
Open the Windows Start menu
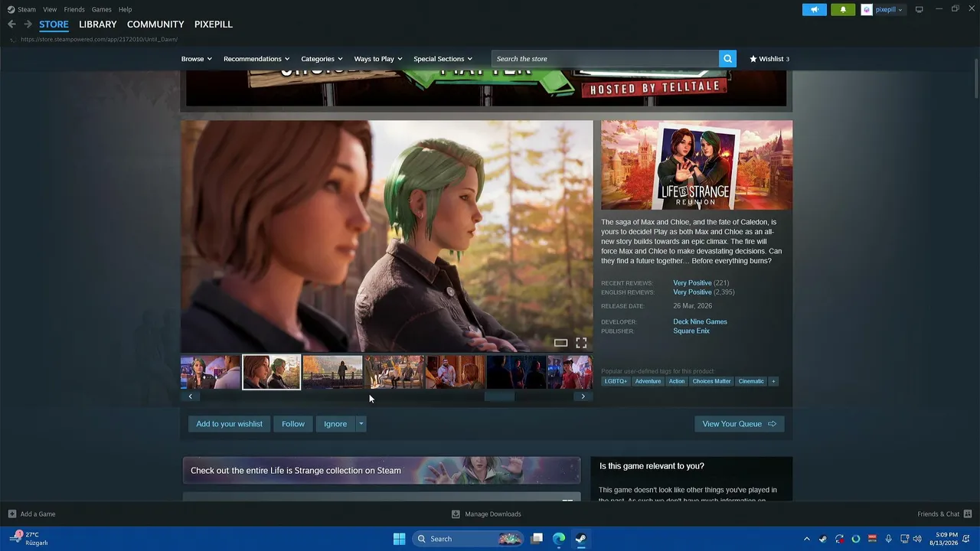[399, 539]
